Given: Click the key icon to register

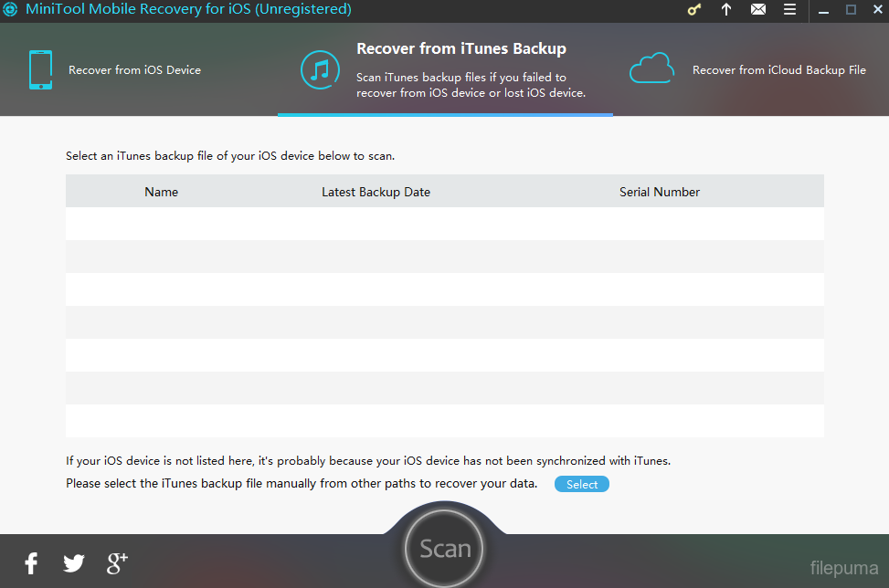Looking at the screenshot, I should (695, 10).
